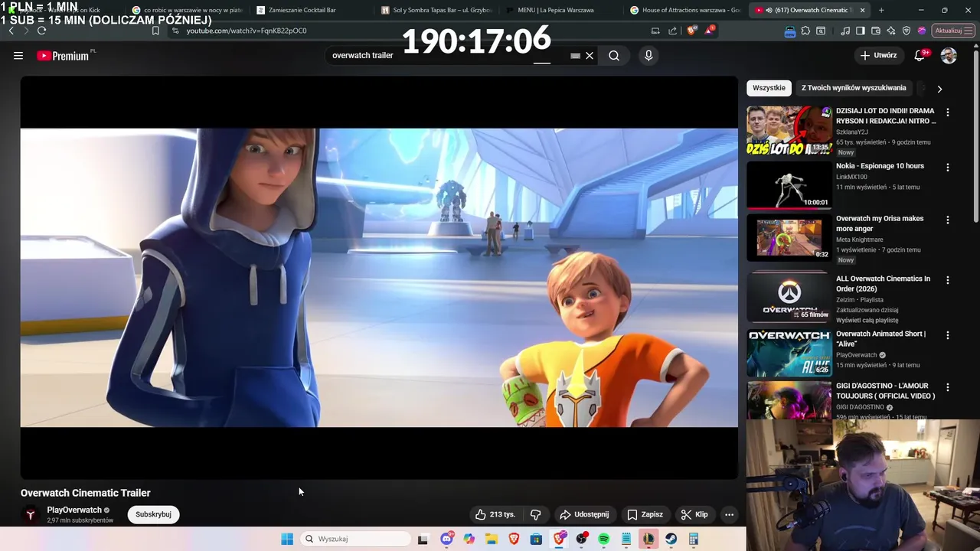Image resolution: width=980 pixels, height=551 pixels.
Task: Open the account avatar menu
Action: click(949, 55)
